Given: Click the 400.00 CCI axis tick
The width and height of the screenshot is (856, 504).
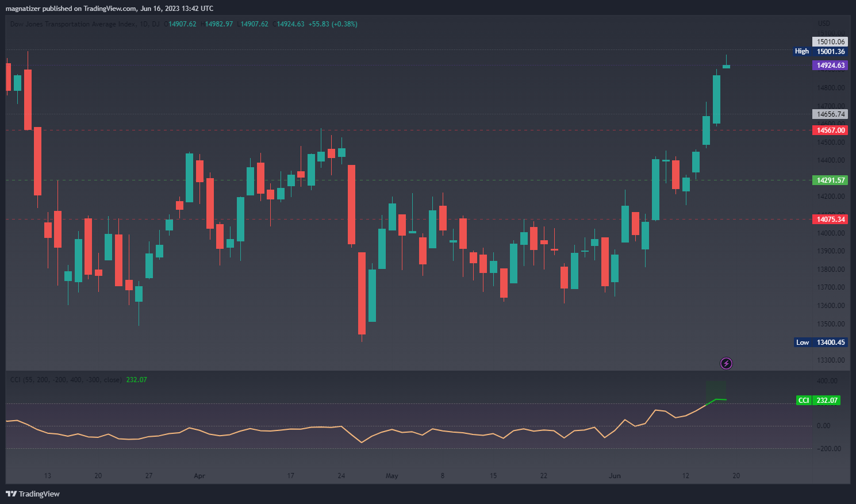Looking at the screenshot, I should point(827,381).
